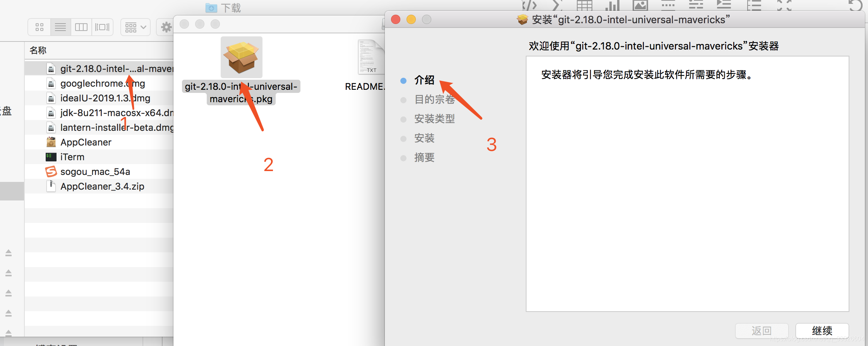Switch Finder to icon view
The image size is (868, 346).
point(39,27)
